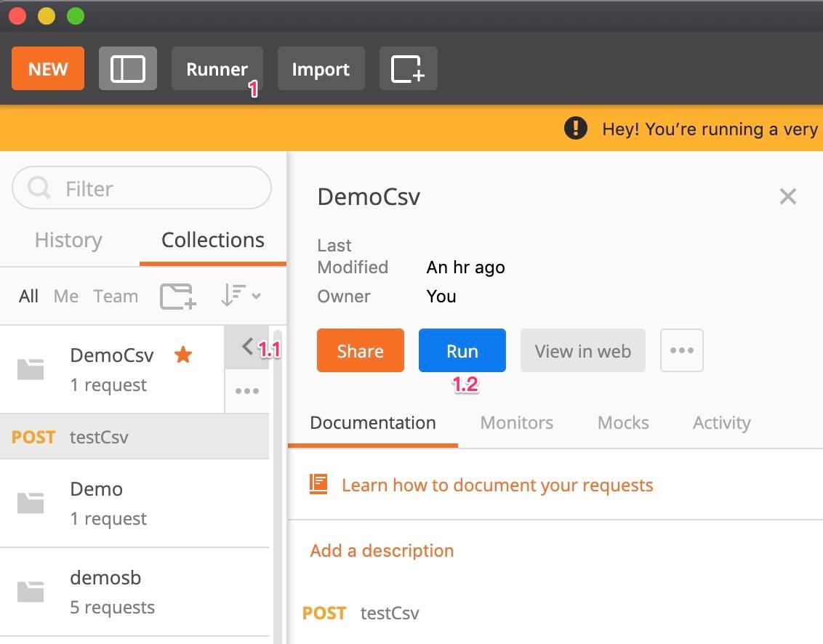Show the Activity tab
This screenshot has width=823, height=644.
(722, 423)
